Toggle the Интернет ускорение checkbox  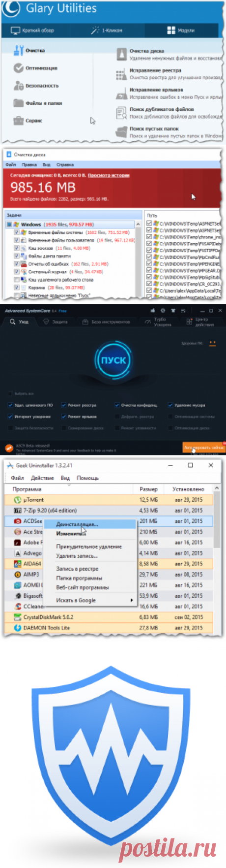10,417
